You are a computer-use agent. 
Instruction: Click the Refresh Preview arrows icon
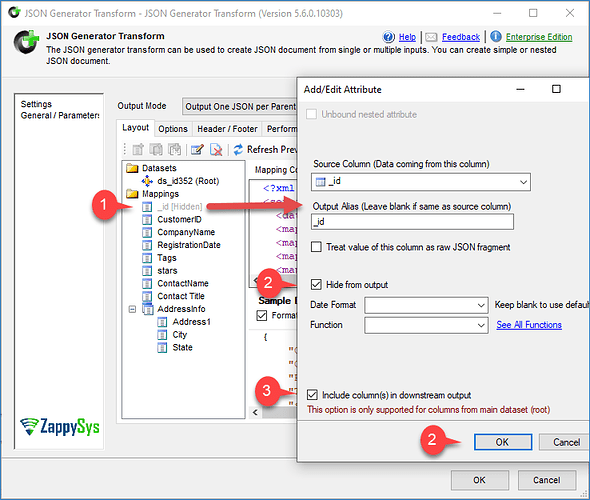(x=238, y=150)
